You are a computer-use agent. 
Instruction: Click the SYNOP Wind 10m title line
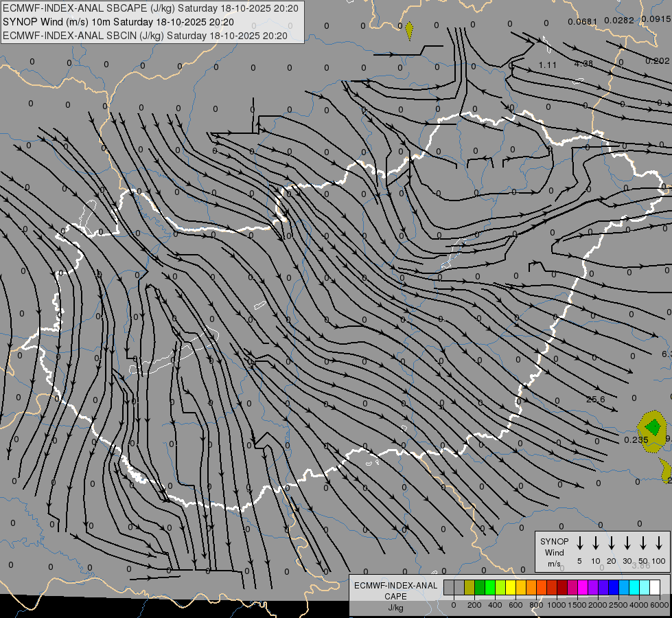click(118, 22)
